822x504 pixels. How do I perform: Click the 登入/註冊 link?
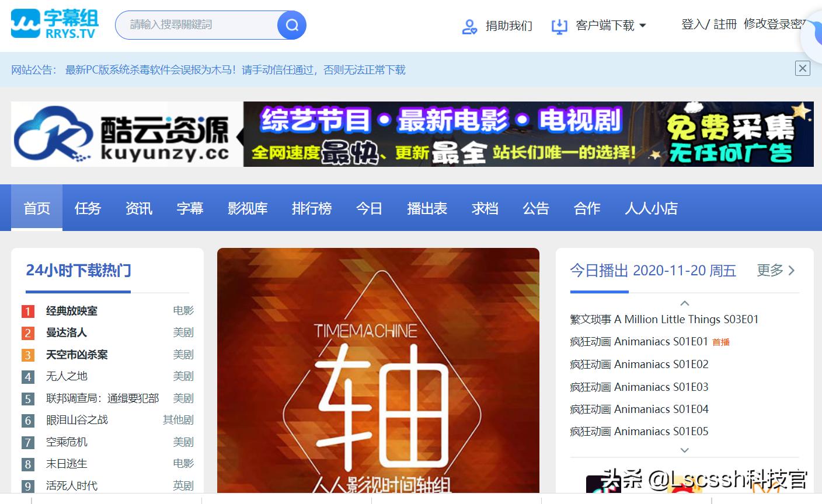click(x=709, y=24)
